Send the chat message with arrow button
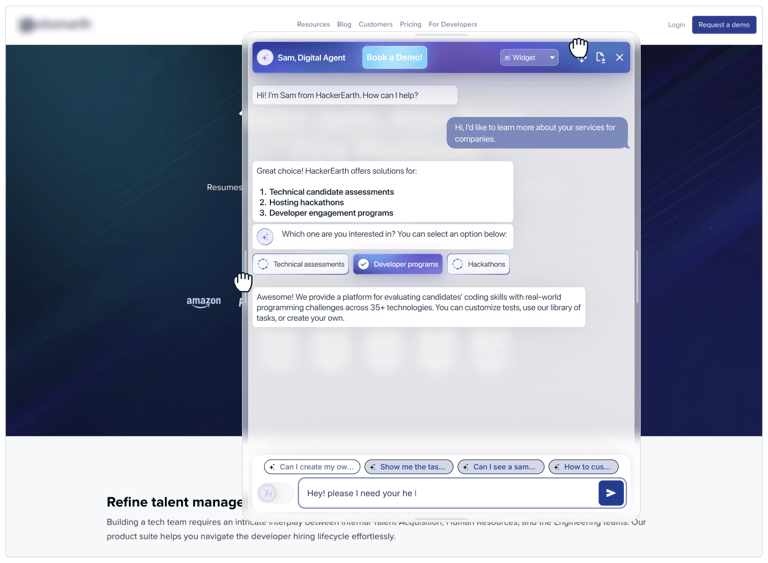Viewport: 768px width, 563px height. [611, 493]
